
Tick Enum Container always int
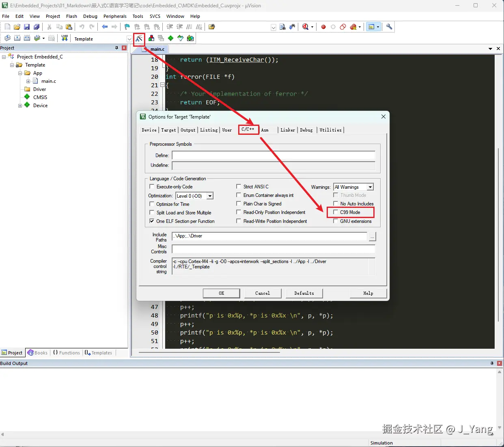pyautogui.click(x=239, y=195)
